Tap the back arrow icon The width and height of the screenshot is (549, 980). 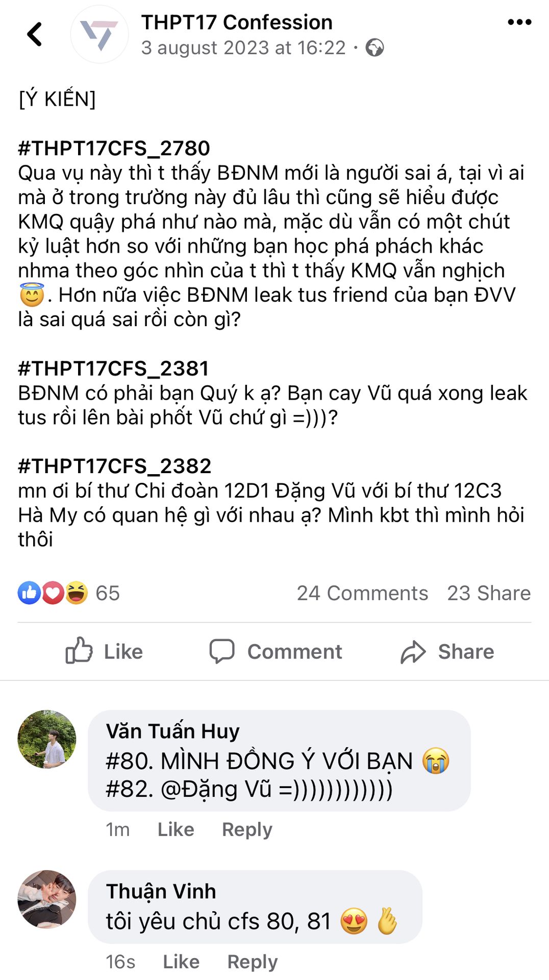(34, 34)
